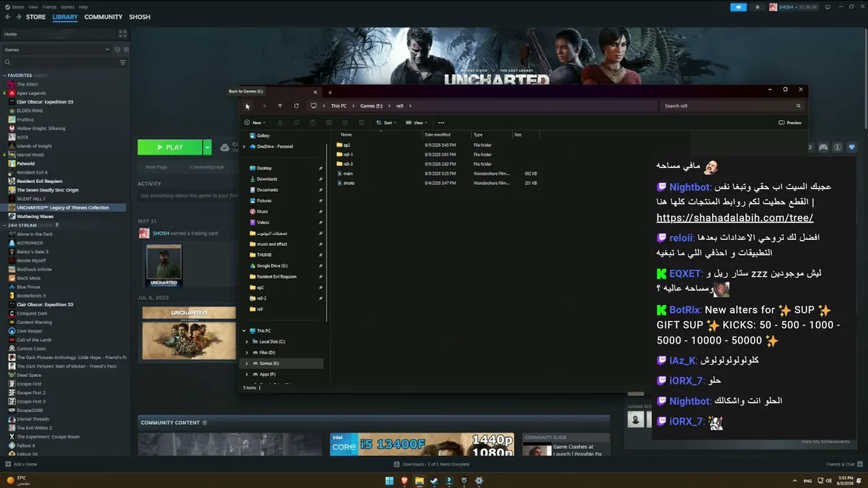Select the ep2 folder in file list
The width and height of the screenshot is (868, 488).
pos(347,145)
